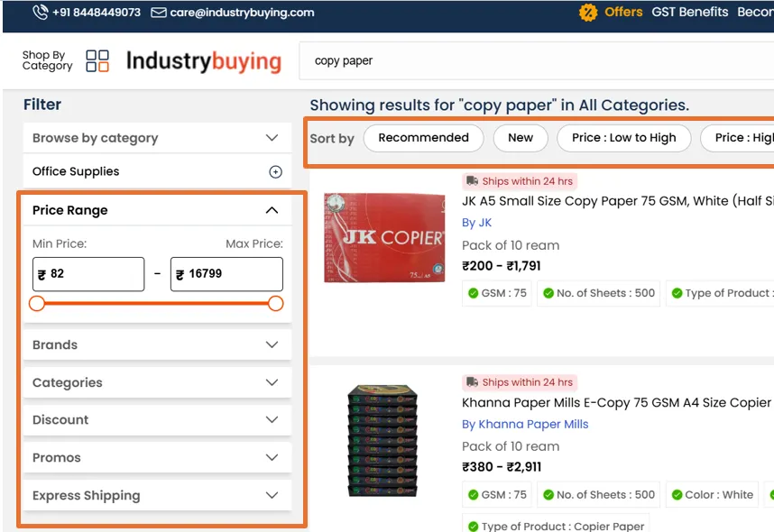774x532 pixels.
Task: Click the Industrybuying logo
Action: pos(204,61)
